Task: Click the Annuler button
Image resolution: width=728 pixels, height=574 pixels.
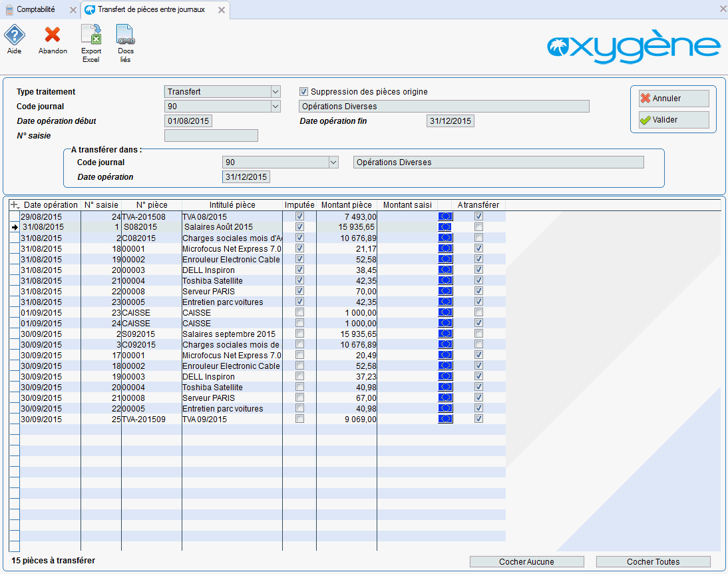Action: pos(673,99)
